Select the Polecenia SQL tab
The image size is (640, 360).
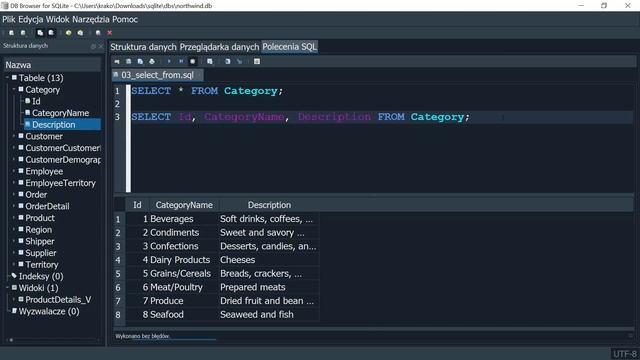tap(289, 47)
